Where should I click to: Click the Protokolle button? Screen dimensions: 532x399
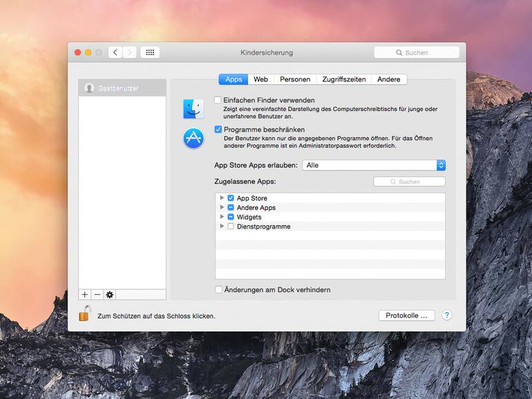(x=406, y=315)
